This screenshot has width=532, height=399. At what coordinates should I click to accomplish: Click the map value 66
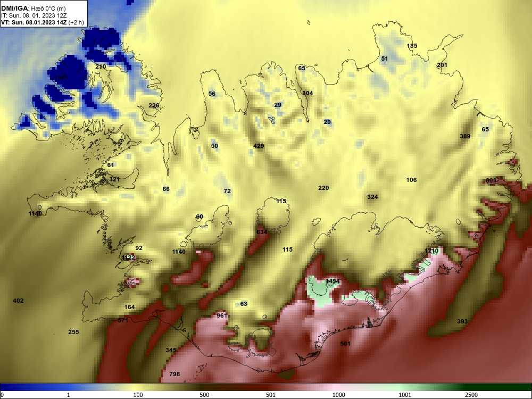[x=166, y=189]
